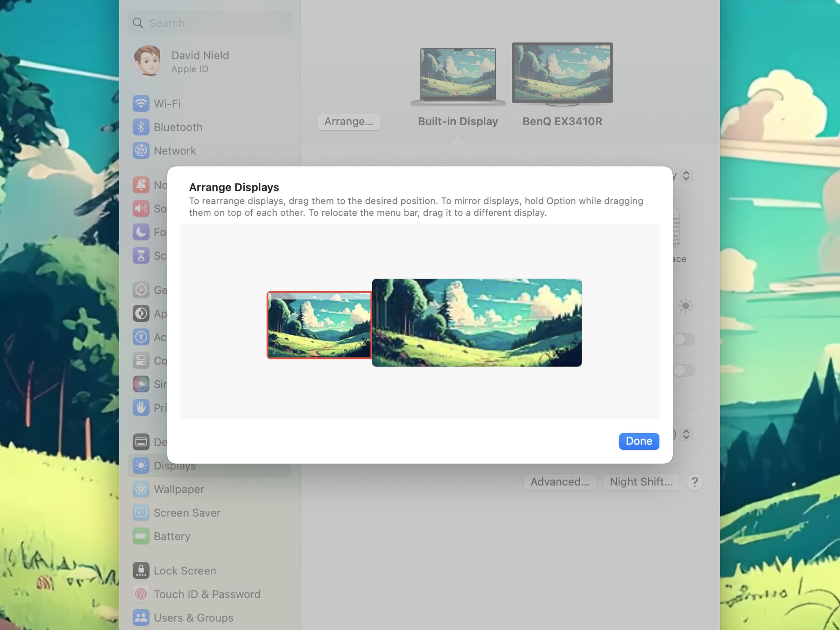Click the Night Shift... button
This screenshot has width=840, height=630.
[x=641, y=481]
